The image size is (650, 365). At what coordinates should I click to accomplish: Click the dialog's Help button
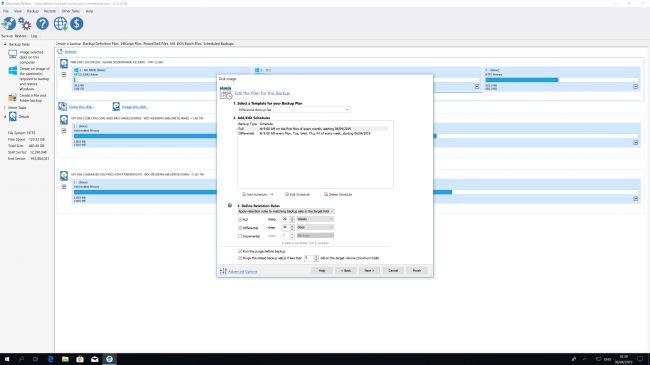click(x=322, y=270)
